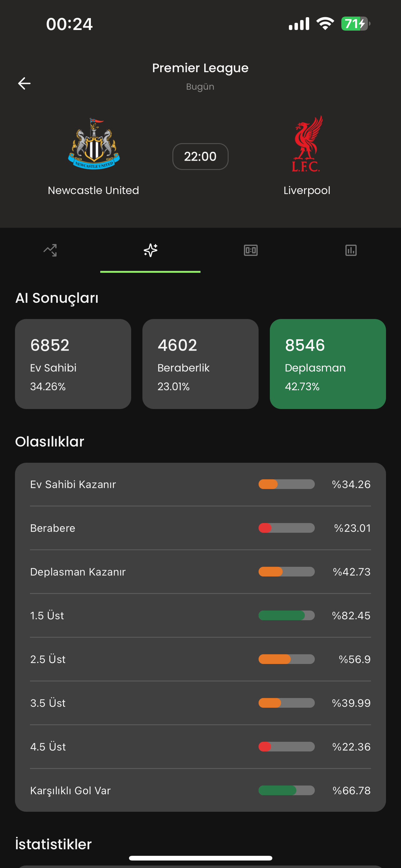Tap the 2.5 Üst percentage value
Image resolution: width=401 pixels, height=868 pixels.
pos(354,659)
